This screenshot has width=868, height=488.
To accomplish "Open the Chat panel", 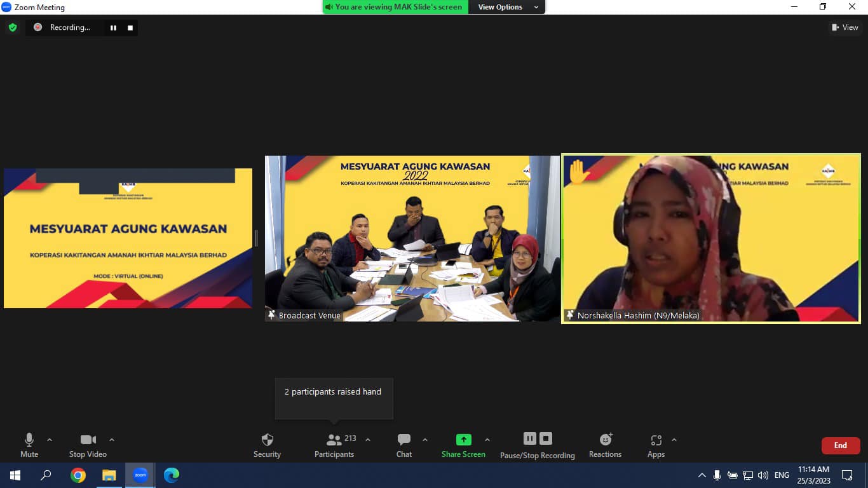I will pyautogui.click(x=404, y=445).
